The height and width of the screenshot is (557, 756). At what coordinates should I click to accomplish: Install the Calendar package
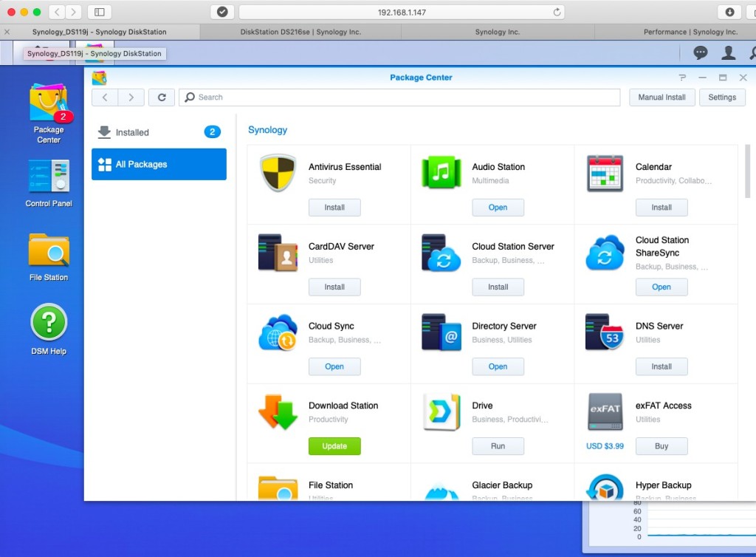pos(661,208)
